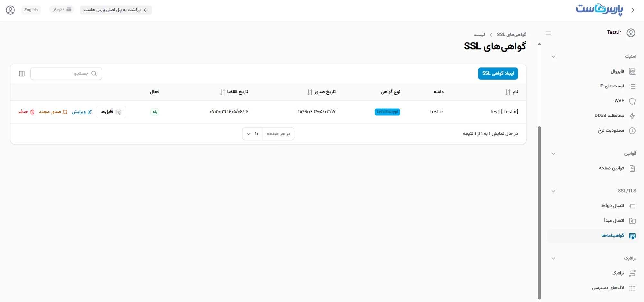Open page rules (قوانین صفحه) document icon
The height and width of the screenshot is (302, 644).
coord(632,168)
